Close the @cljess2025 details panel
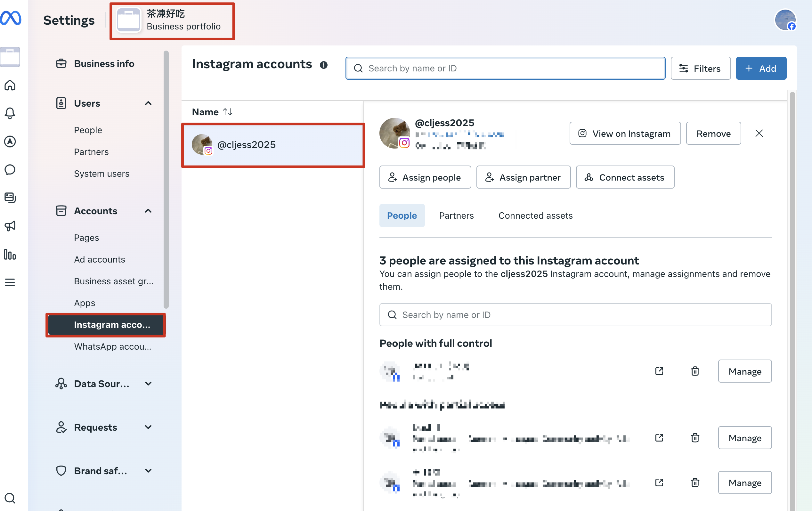 [x=759, y=133]
